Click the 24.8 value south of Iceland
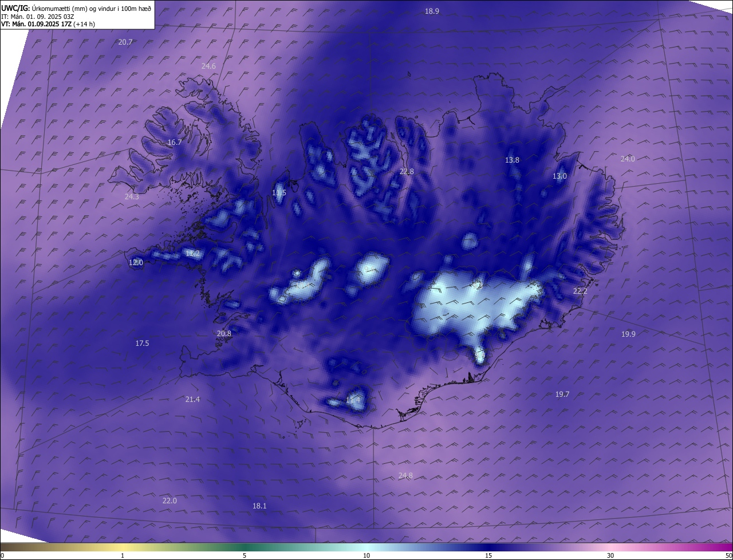This screenshot has width=733, height=560. tap(405, 476)
